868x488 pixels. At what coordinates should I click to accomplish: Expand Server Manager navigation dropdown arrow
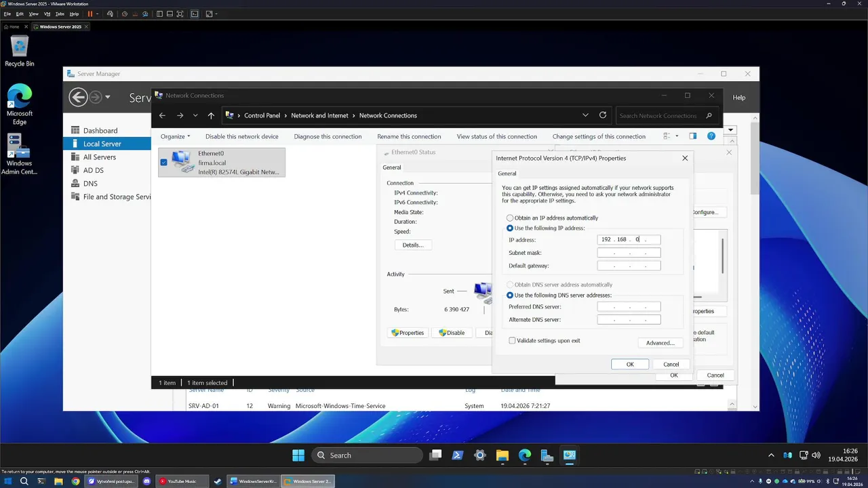coord(107,98)
